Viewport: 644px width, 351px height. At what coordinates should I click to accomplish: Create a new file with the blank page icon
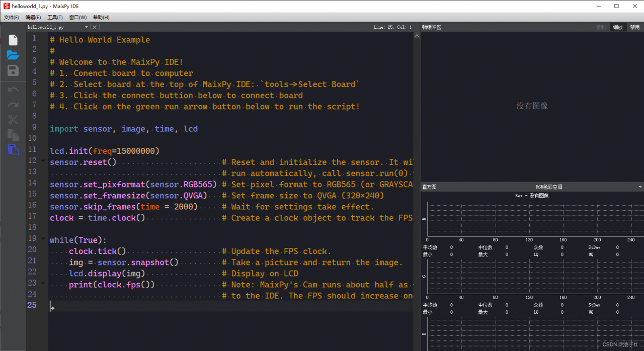tap(13, 40)
